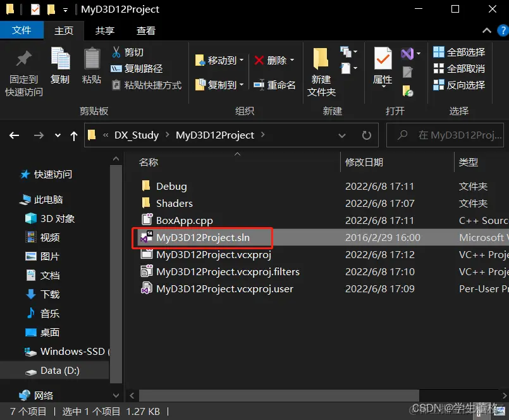Click Select all (全部选择)
Screen dimensions: 509x420
tap(459, 52)
